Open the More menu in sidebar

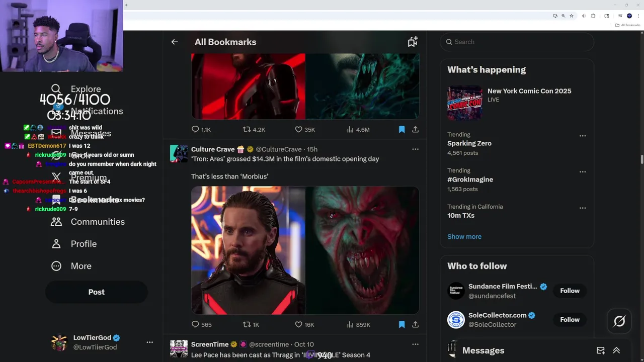pyautogui.click(x=71, y=266)
